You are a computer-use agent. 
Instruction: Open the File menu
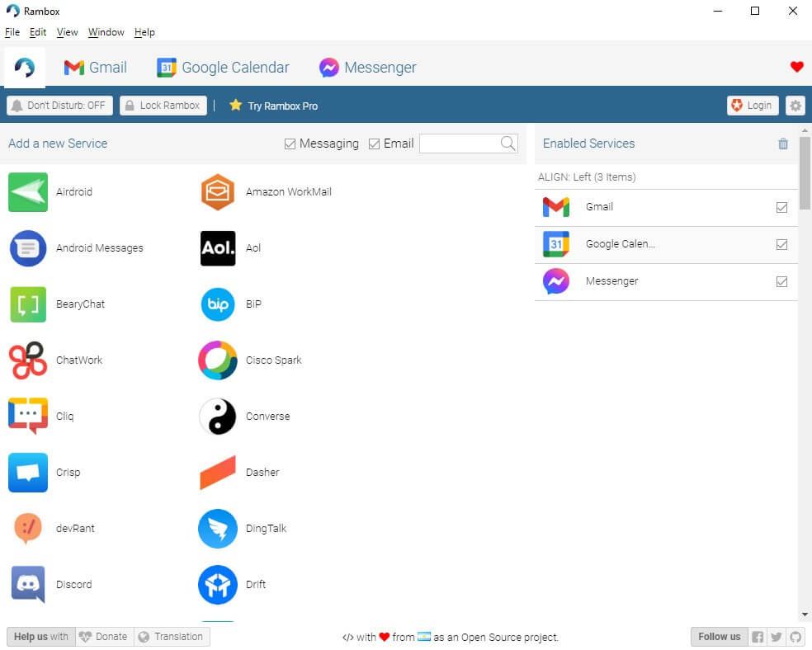(x=12, y=32)
